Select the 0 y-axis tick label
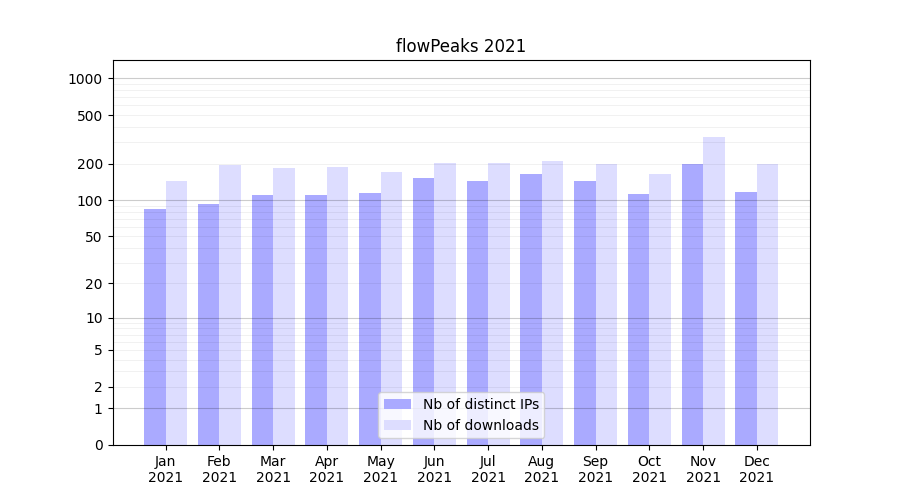900x500 pixels. (99, 445)
